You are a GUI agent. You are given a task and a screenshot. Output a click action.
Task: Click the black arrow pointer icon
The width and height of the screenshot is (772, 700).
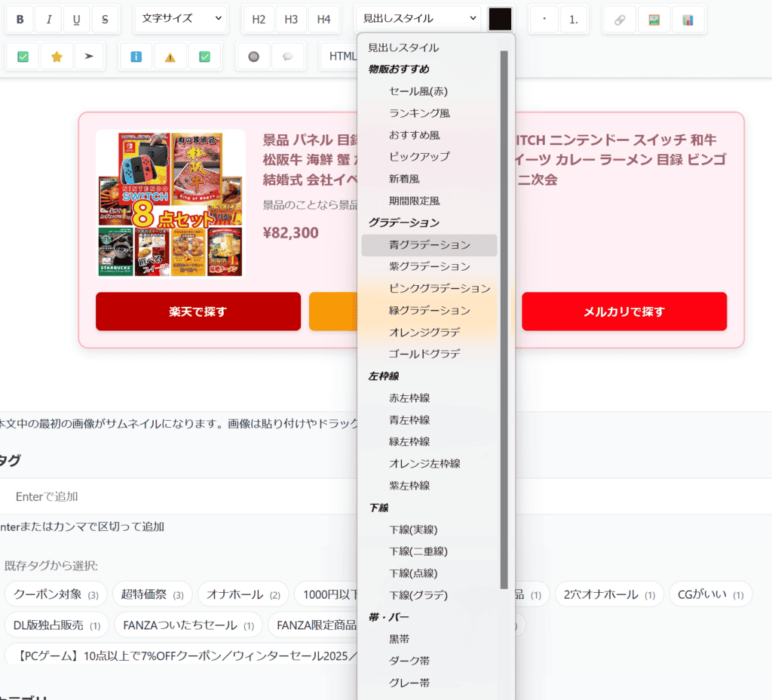pyautogui.click(x=89, y=57)
